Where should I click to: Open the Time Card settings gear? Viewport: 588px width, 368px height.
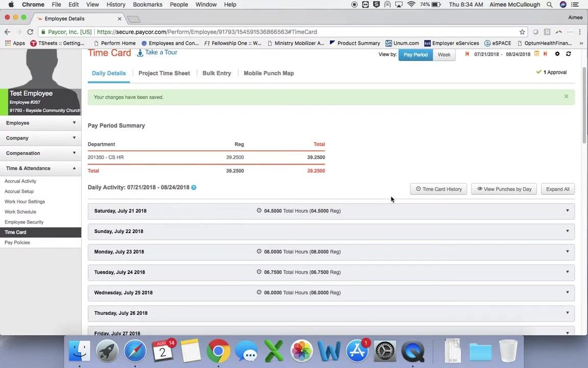click(557, 54)
